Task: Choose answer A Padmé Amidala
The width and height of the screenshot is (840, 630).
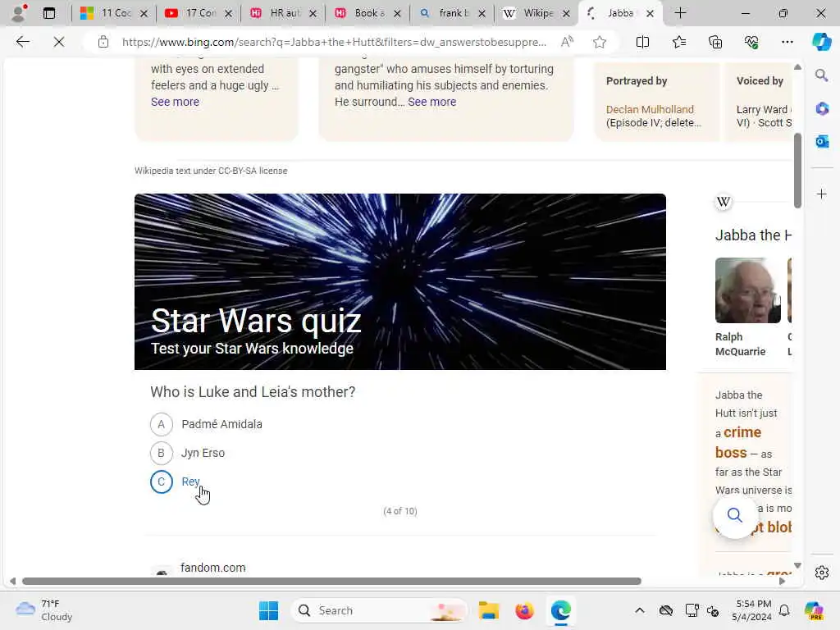Action: click(x=206, y=424)
